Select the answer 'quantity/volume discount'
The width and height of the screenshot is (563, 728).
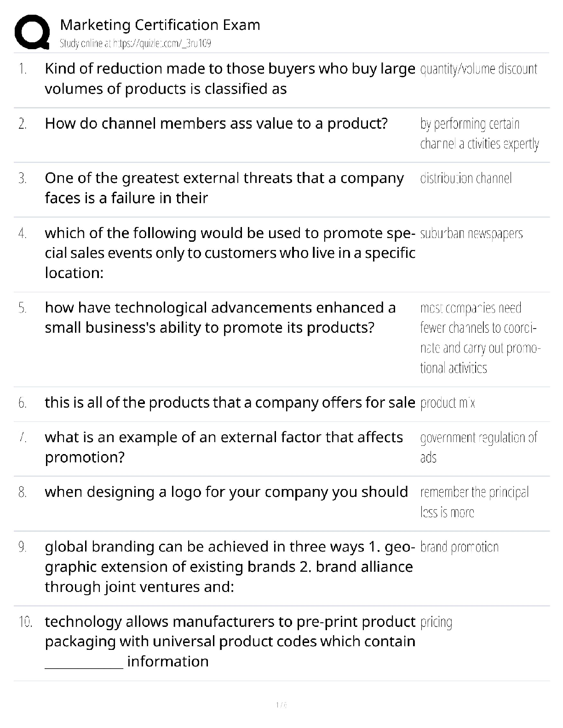[478, 69]
